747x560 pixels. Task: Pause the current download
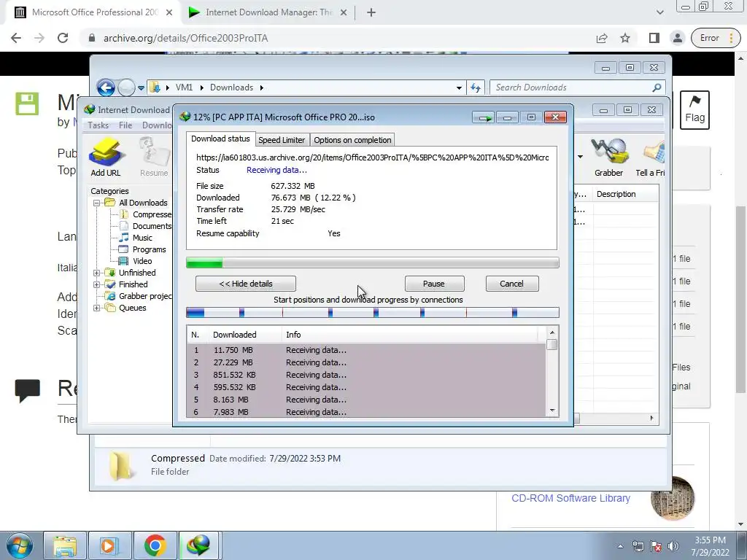[434, 284]
